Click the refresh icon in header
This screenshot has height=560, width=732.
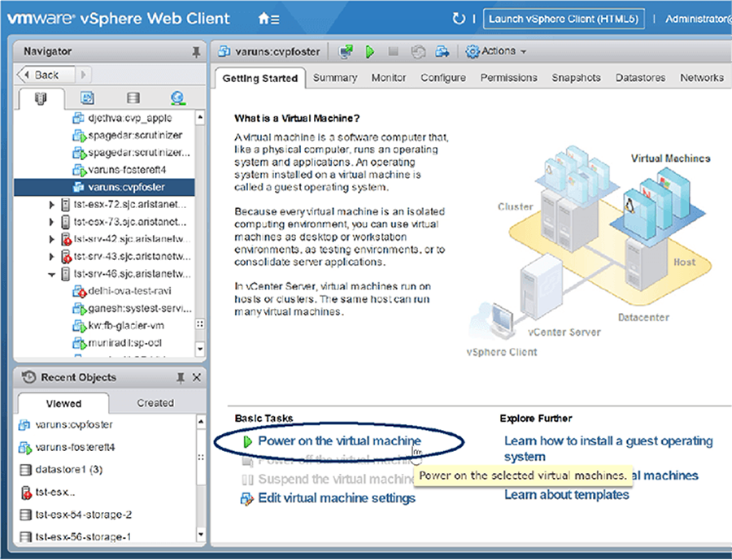(x=459, y=19)
